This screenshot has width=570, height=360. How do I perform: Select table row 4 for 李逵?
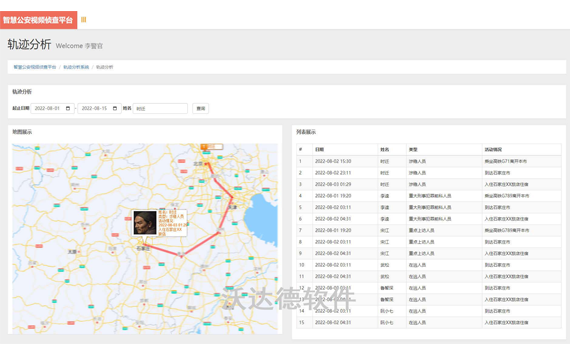click(x=429, y=196)
